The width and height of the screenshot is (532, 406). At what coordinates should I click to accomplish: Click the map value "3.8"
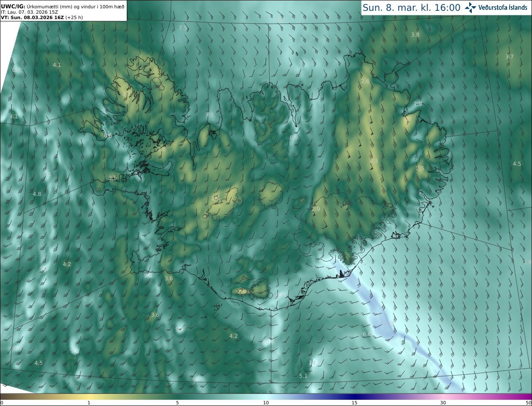pyautogui.click(x=415, y=34)
